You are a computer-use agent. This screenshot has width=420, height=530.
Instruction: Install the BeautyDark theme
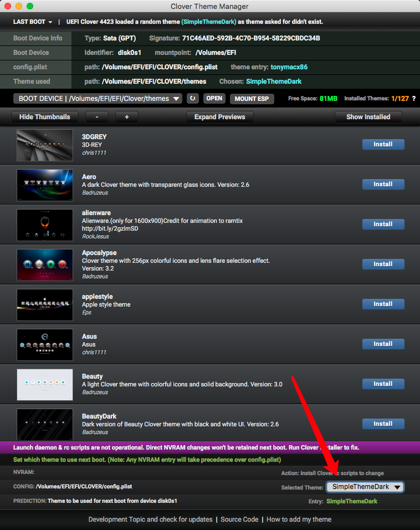click(x=383, y=424)
